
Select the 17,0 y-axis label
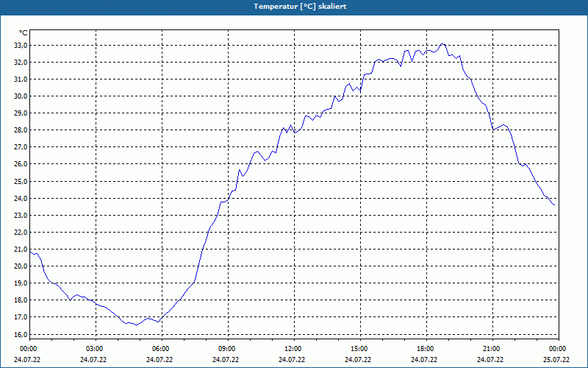click(21, 317)
